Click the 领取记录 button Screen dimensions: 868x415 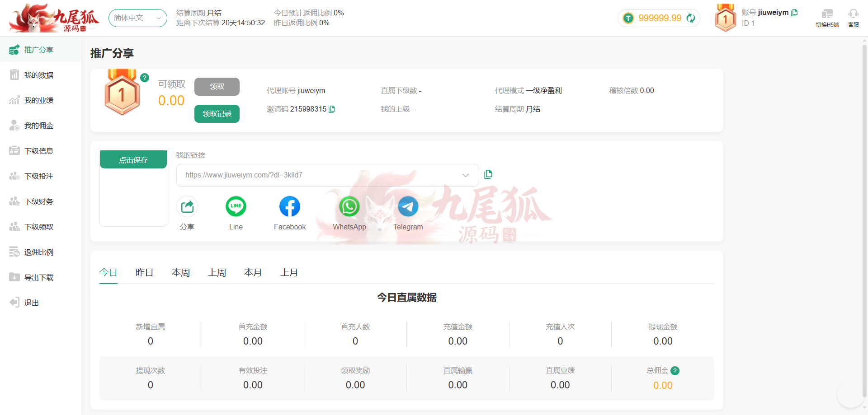pyautogui.click(x=217, y=114)
